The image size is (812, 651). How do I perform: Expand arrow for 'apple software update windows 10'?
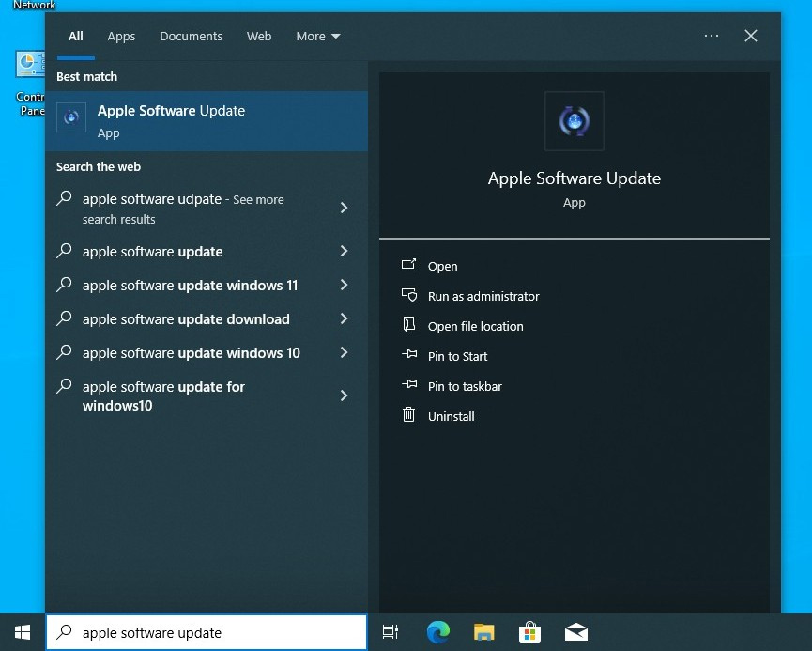click(344, 352)
